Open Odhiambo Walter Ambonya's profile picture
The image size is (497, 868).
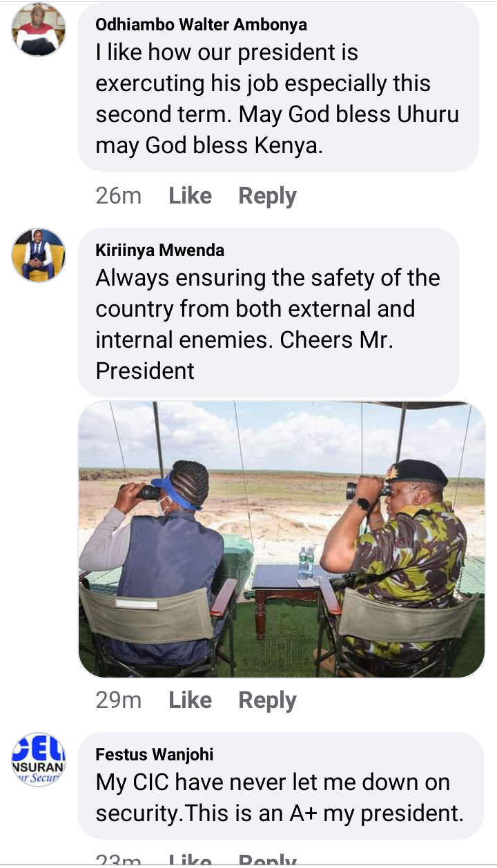39,30
